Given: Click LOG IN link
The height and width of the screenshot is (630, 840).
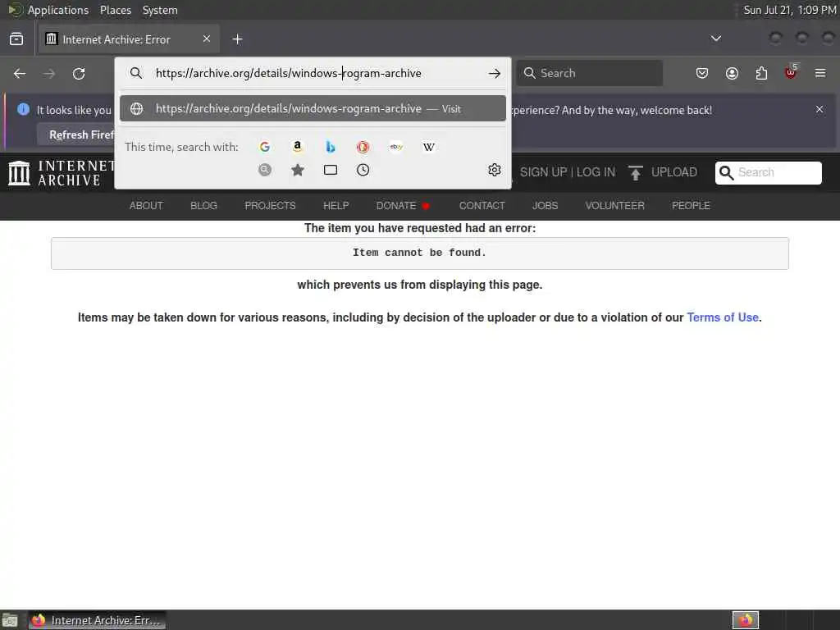Looking at the screenshot, I should click(x=596, y=172).
